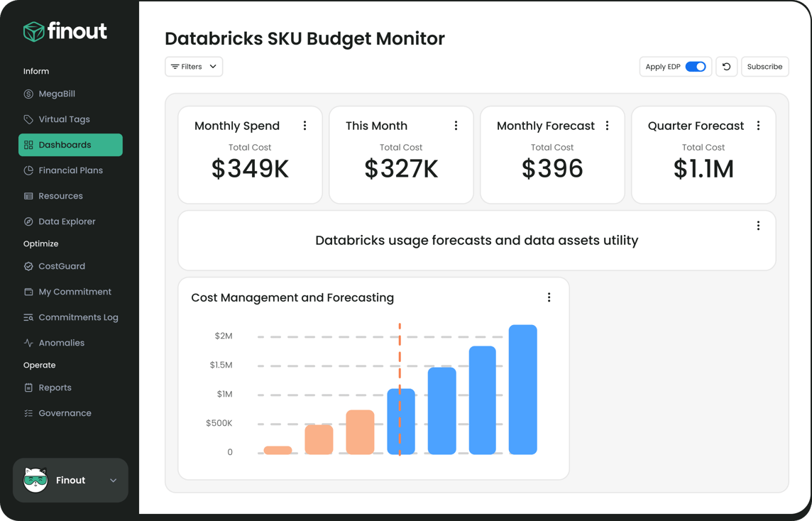
Task: Expand the Filters dropdown chevron
Action: click(x=213, y=67)
